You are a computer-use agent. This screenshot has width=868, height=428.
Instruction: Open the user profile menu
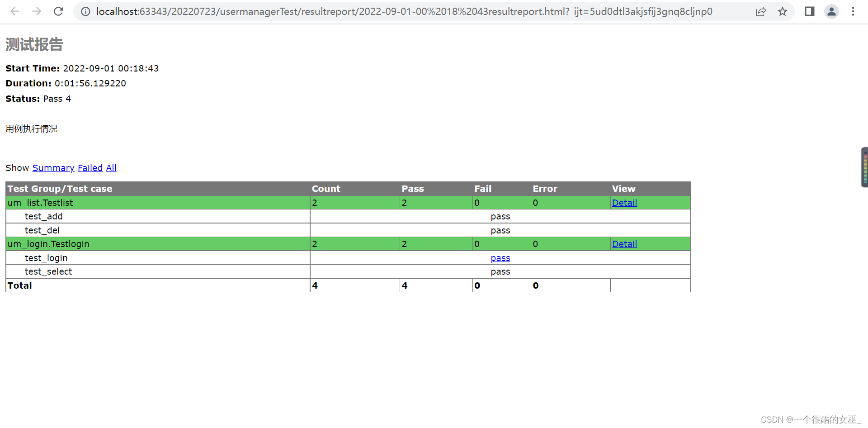[831, 11]
